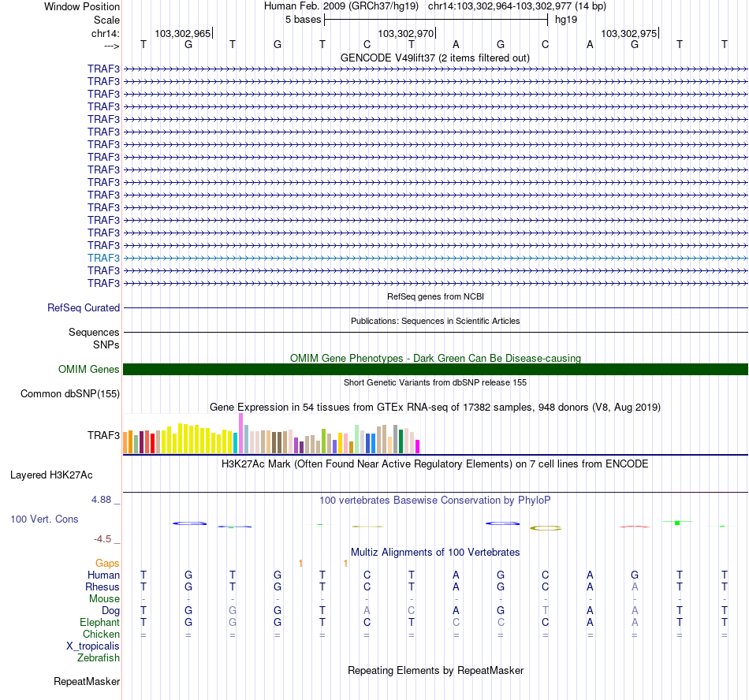Click the Dog species label

(x=110, y=611)
